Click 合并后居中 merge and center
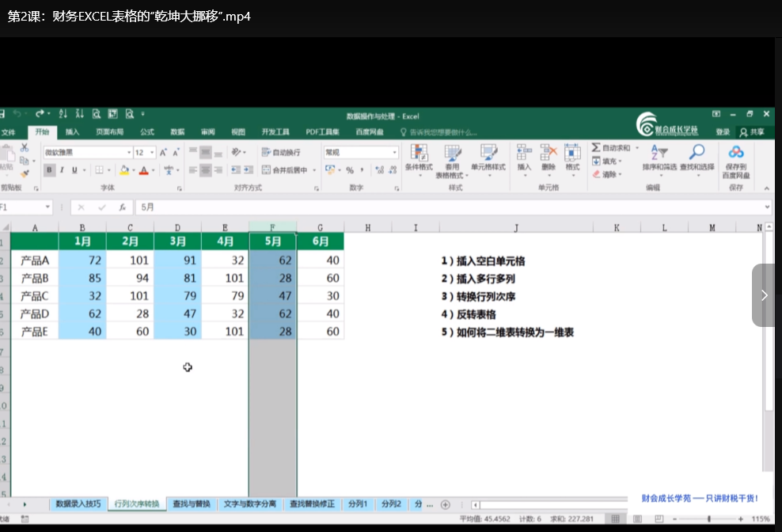782x532 pixels. [285, 170]
